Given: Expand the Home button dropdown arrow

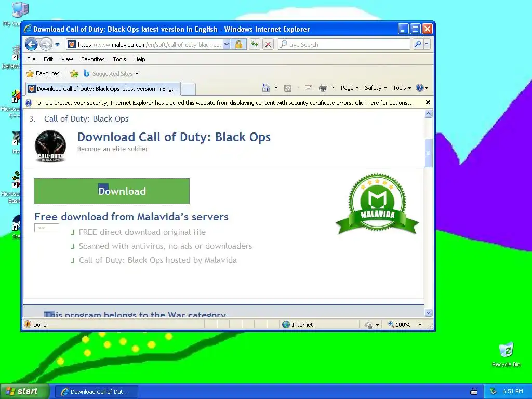Looking at the screenshot, I should tap(276, 88).
